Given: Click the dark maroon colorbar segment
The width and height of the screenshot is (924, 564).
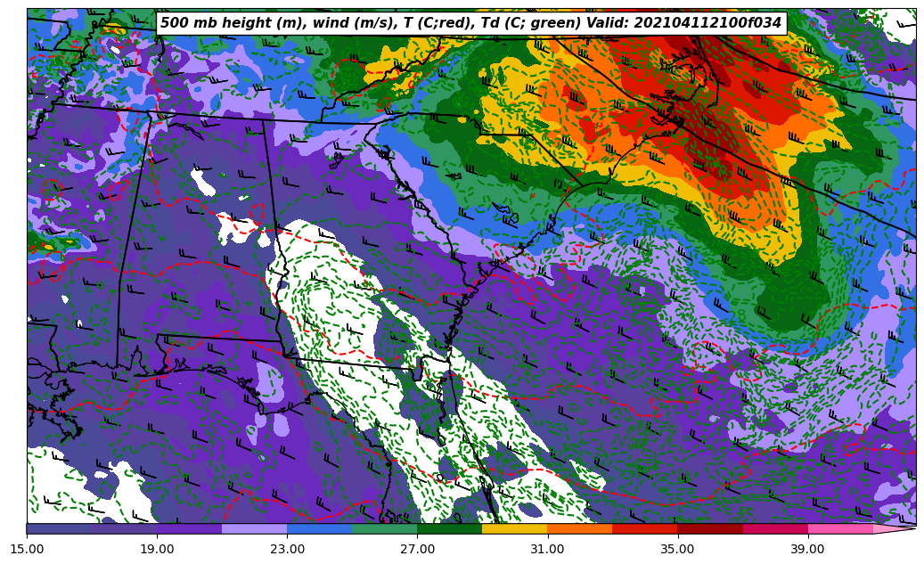Looking at the screenshot, I should (x=710, y=528).
